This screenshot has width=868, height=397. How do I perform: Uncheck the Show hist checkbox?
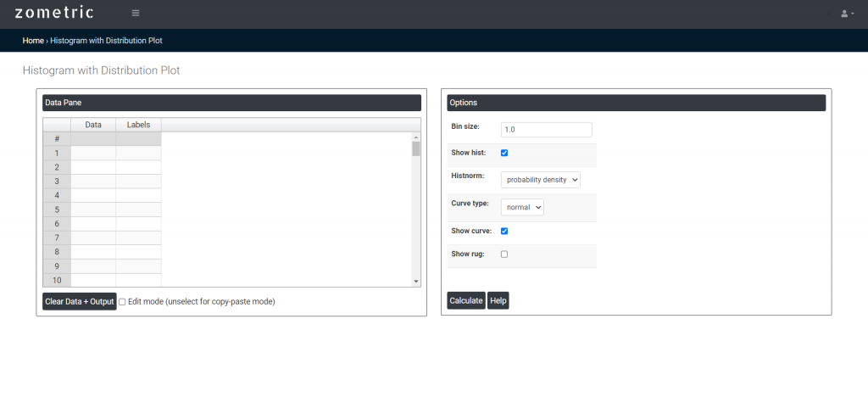pos(504,153)
